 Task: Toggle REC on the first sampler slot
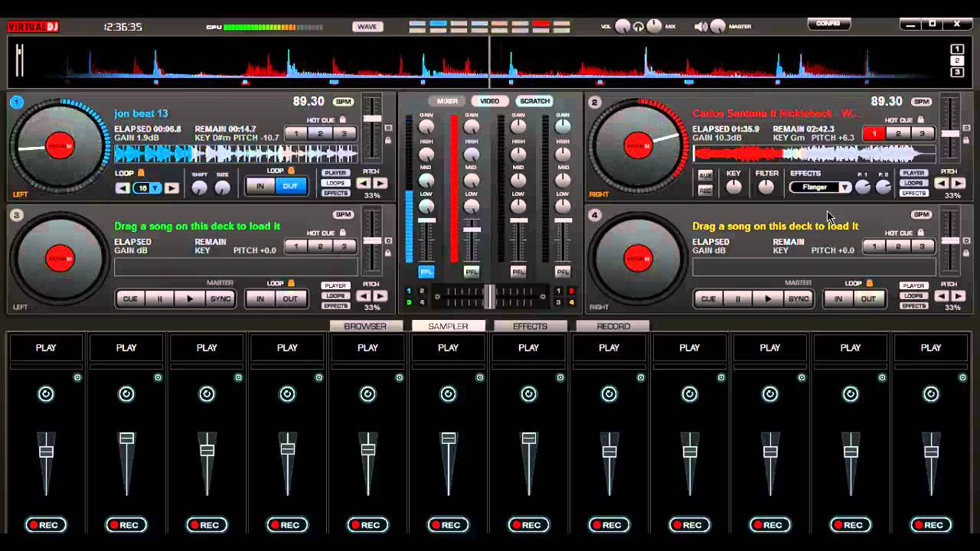(x=44, y=525)
